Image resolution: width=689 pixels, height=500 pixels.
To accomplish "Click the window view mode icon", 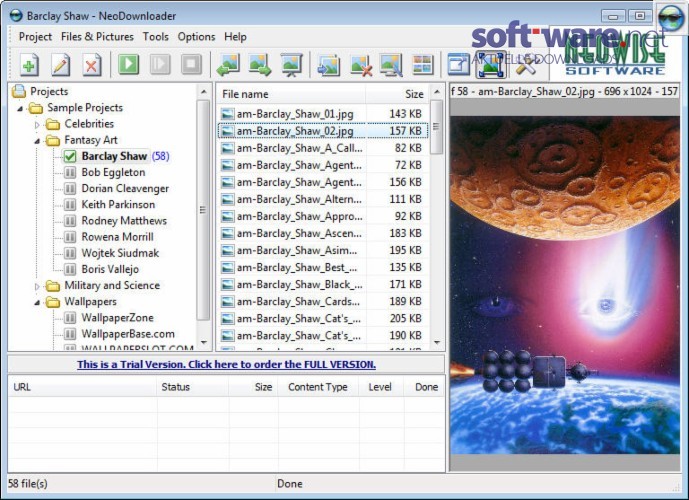I will tap(458, 65).
